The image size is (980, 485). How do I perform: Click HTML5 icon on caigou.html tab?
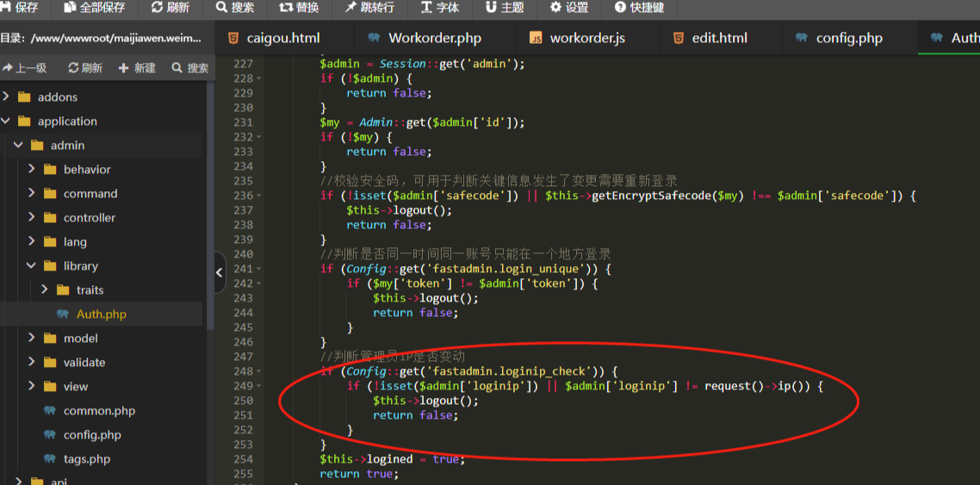tap(233, 38)
